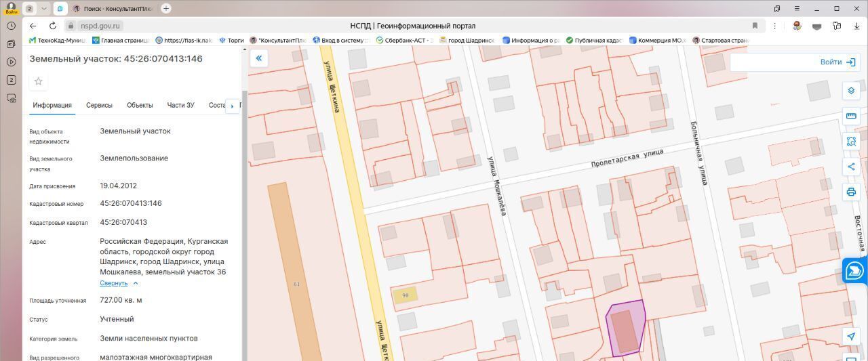Open https://fias-lk.nalog bookmark

click(x=184, y=41)
